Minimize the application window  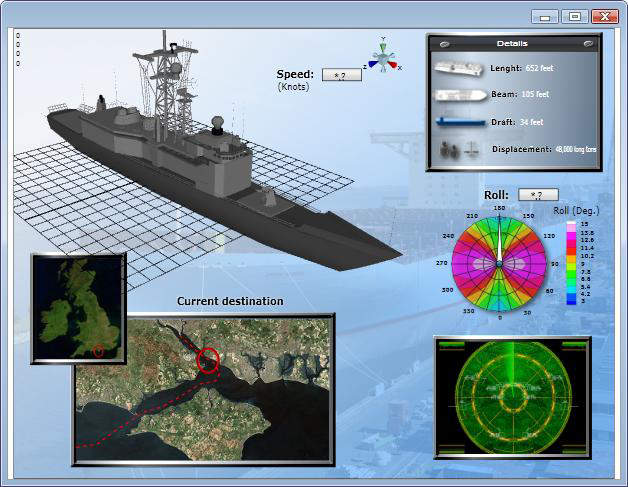(546, 16)
